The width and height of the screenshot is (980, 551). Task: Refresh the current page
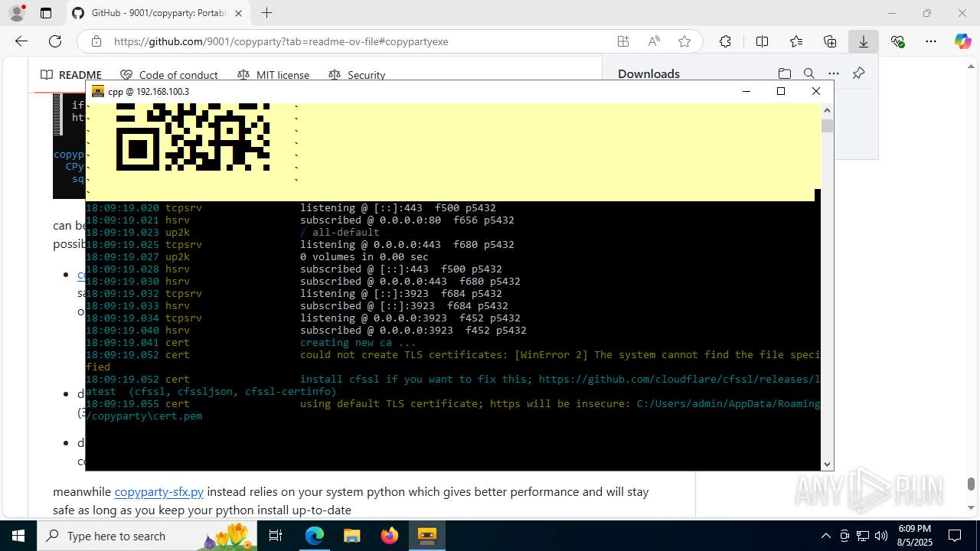tap(55, 41)
